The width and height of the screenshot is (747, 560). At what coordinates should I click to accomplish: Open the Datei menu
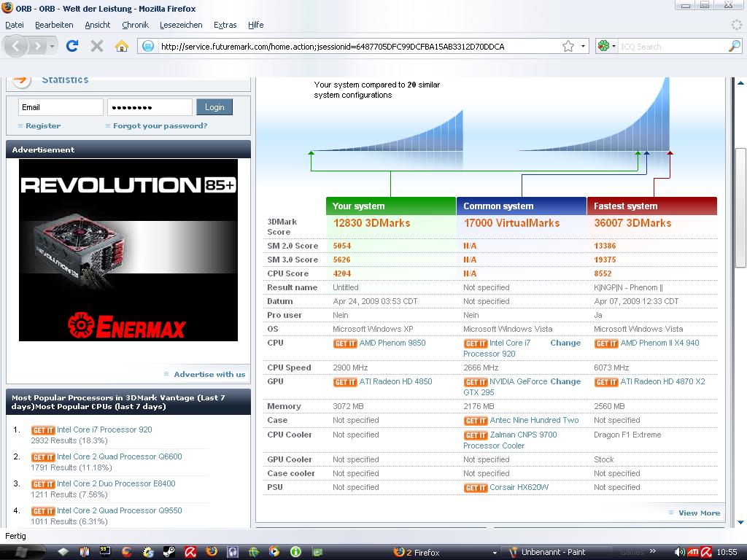tap(15, 25)
